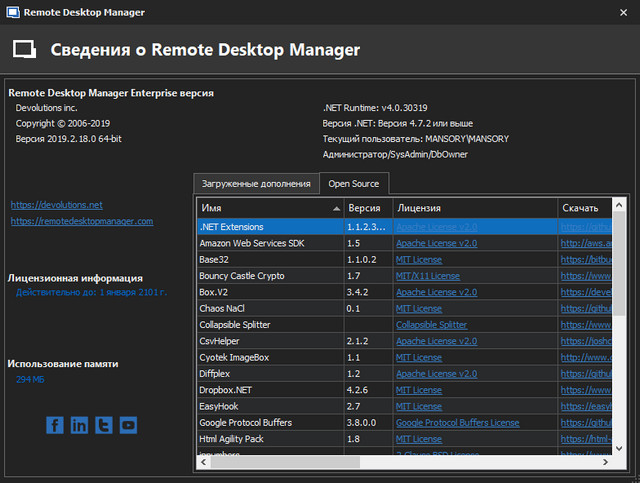This screenshot has height=483, width=640.
Task: Click the Remote Desktop Manager header logo
Action: (x=25, y=50)
